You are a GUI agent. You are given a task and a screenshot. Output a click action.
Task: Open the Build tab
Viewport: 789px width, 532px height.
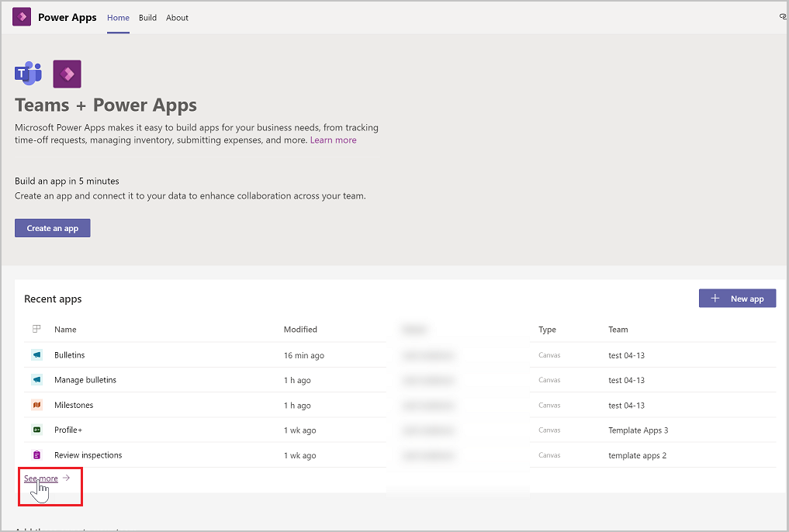(147, 18)
